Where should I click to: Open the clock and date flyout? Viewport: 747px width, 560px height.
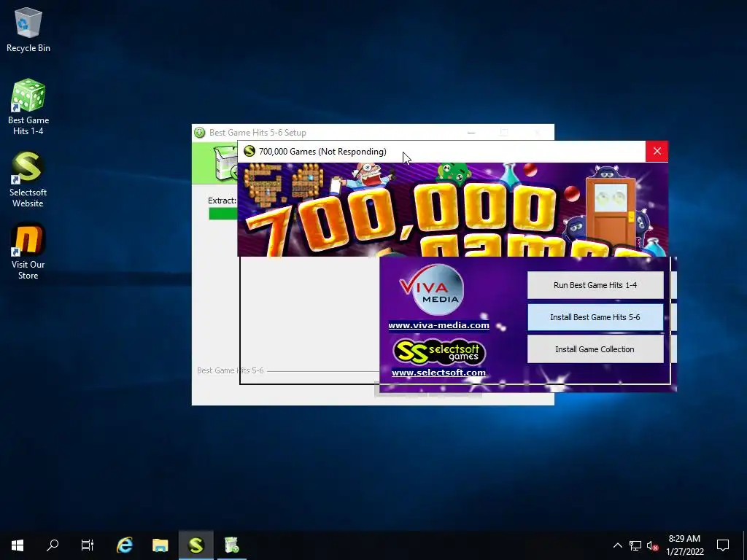click(x=685, y=545)
